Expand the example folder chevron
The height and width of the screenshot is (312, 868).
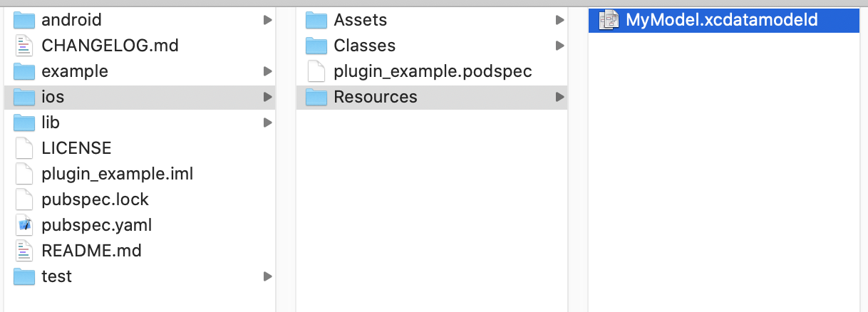click(x=267, y=71)
